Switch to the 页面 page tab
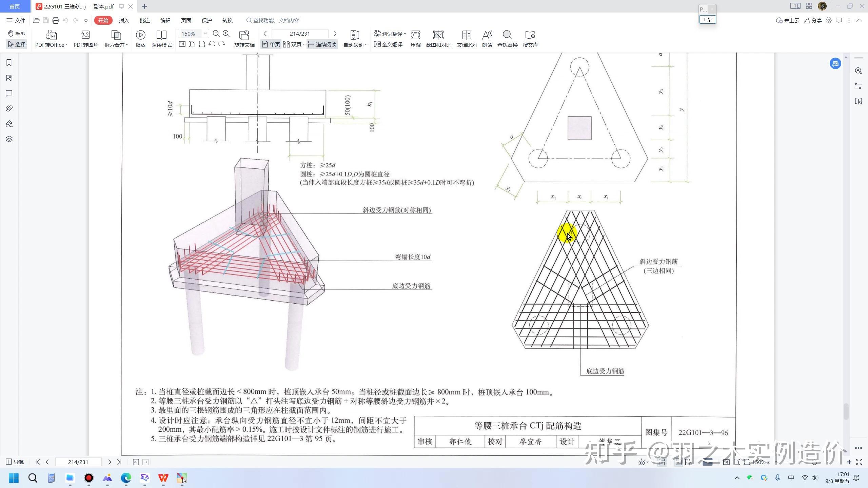This screenshot has width=868, height=488. (x=186, y=20)
